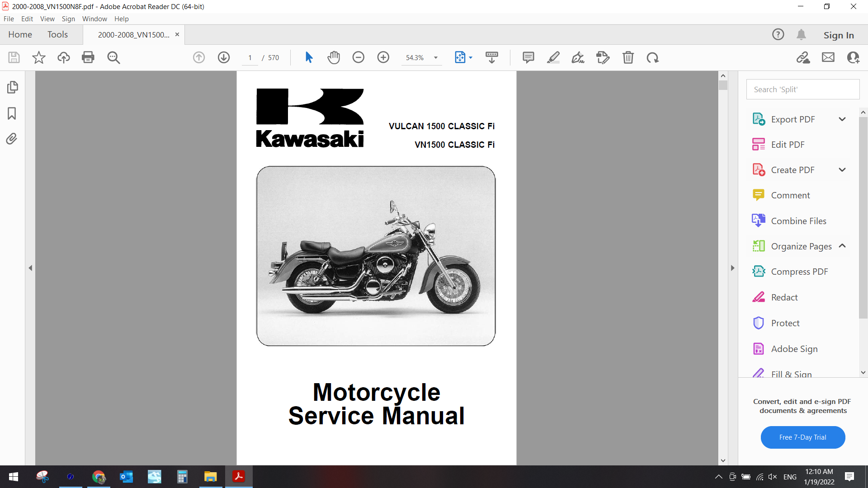
Task: Open the Windows Start menu
Action: pos(14,477)
